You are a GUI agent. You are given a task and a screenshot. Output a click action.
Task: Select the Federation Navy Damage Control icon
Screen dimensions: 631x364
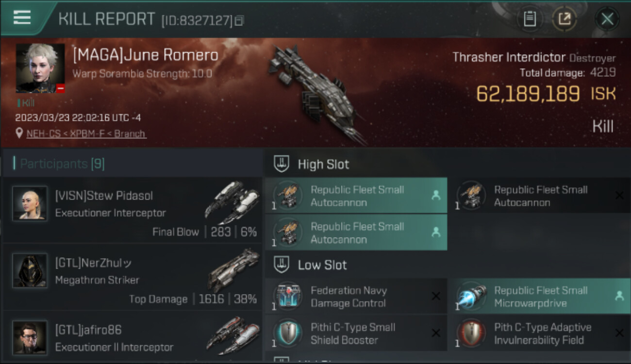(x=288, y=297)
